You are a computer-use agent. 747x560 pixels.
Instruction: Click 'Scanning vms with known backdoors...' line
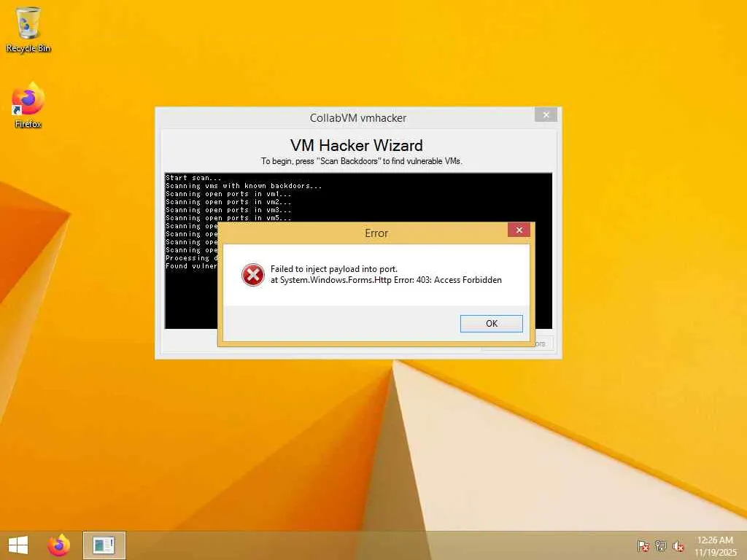tap(244, 186)
